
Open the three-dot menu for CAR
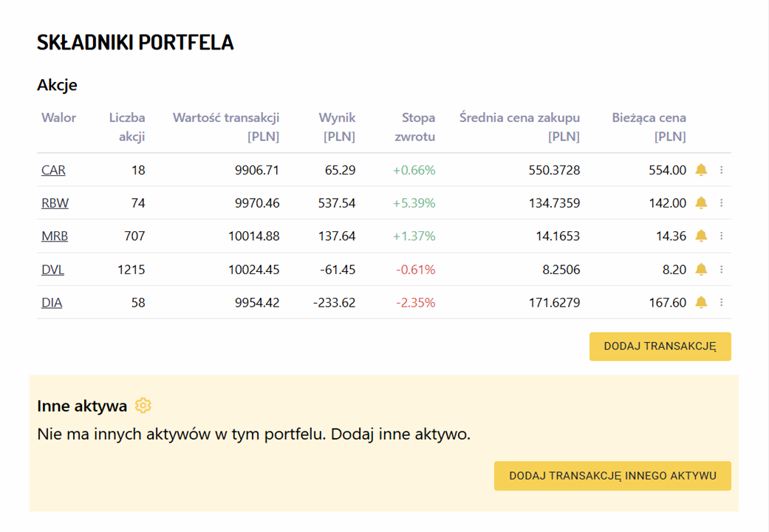click(722, 170)
